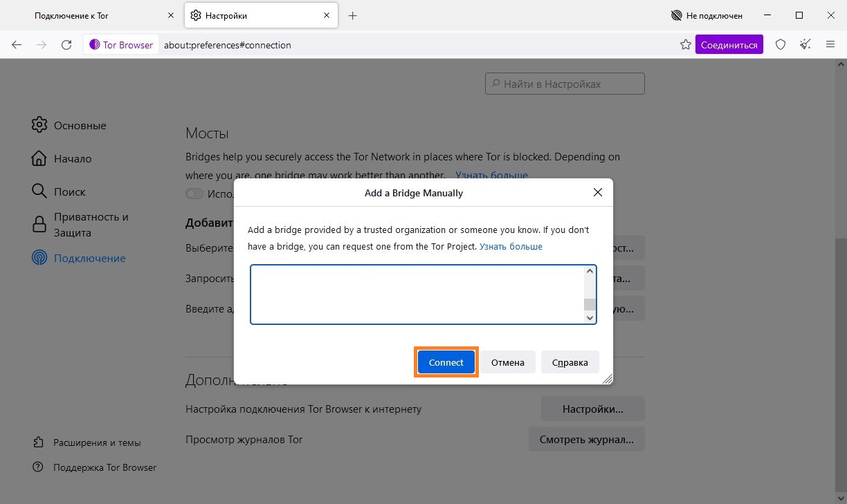Open a new tab with plus icon
The image size is (847, 504).
click(x=352, y=15)
